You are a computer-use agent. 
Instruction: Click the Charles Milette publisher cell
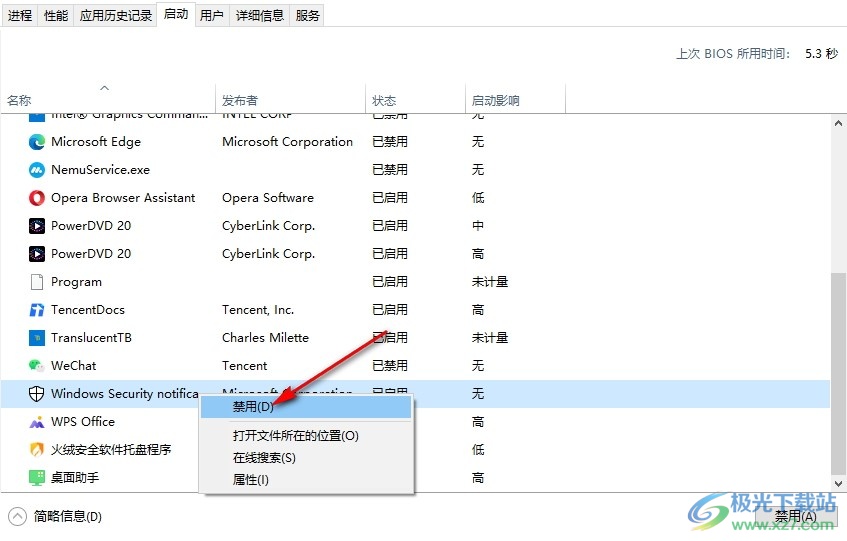click(265, 338)
